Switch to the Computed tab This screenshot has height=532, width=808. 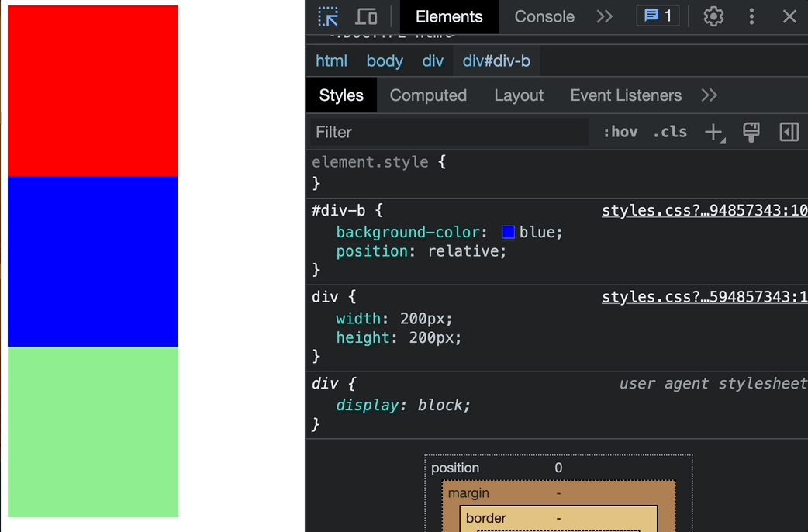(x=428, y=95)
